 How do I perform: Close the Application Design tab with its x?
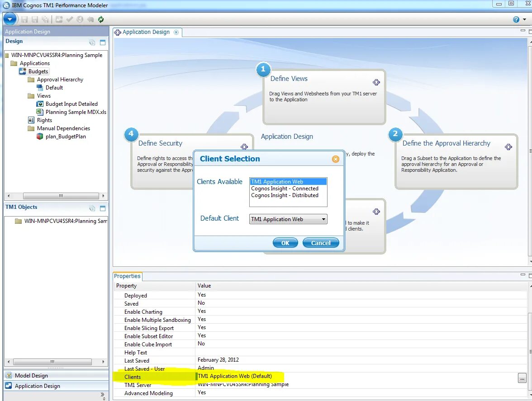(176, 32)
